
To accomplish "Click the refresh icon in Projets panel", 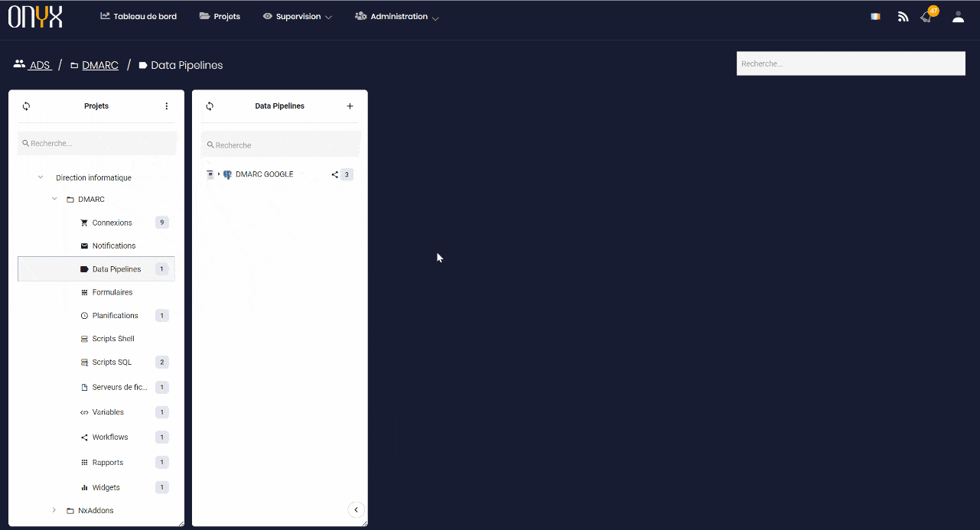I will click(x=26, y=106).
